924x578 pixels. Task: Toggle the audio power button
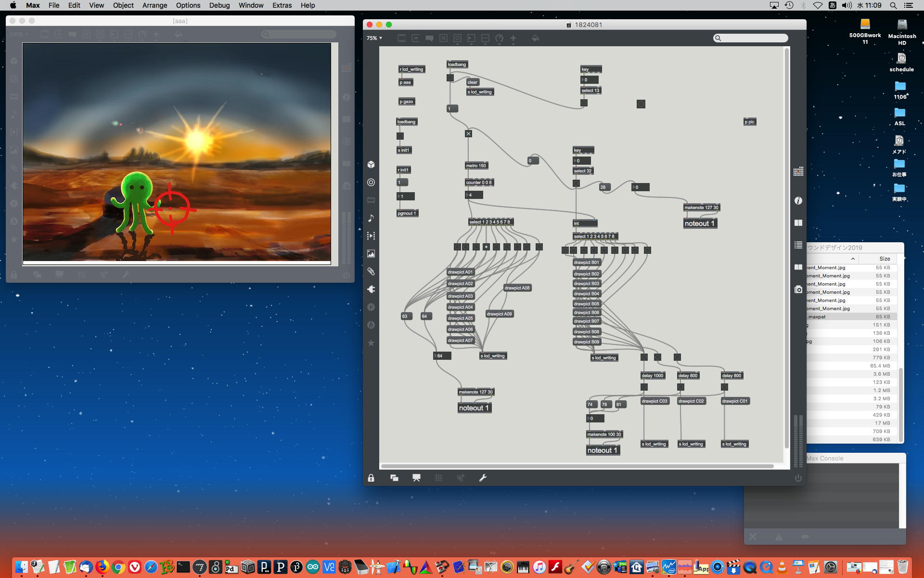(x=798, y=478)
